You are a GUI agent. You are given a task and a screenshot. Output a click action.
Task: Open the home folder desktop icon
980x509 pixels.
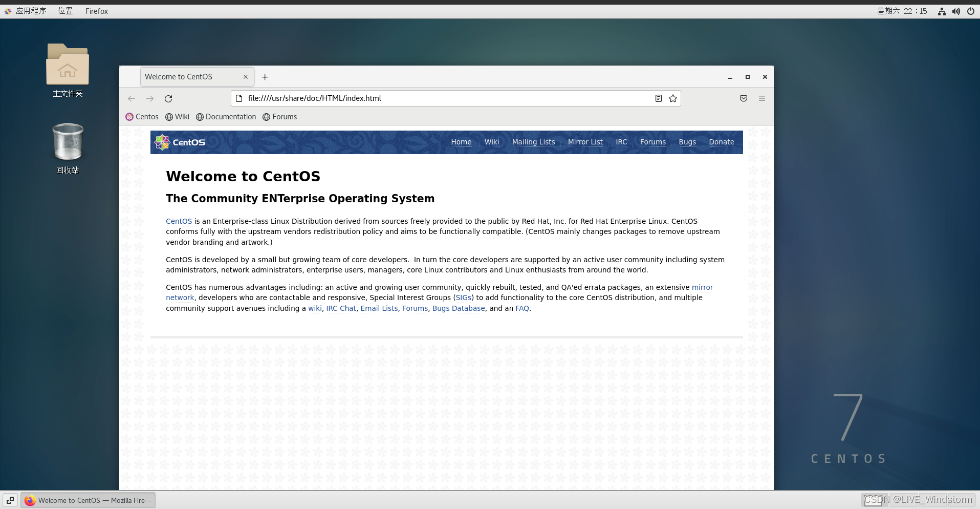tap(68, 71)
